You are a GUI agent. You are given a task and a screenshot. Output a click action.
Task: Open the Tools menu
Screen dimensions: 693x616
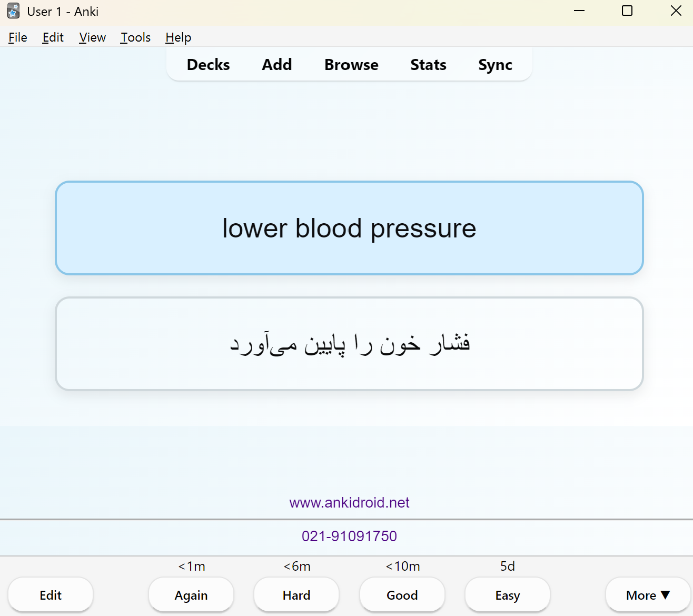click(x=136, y=37)
